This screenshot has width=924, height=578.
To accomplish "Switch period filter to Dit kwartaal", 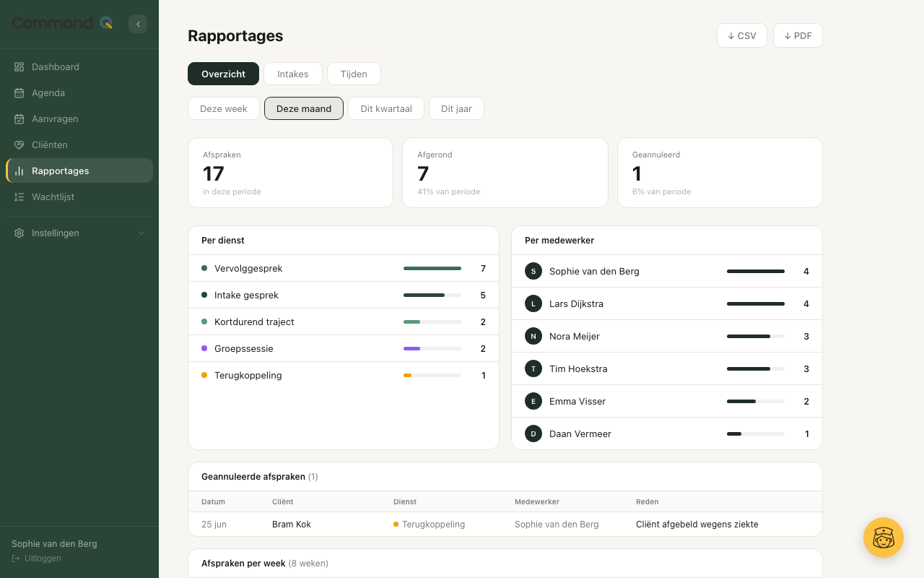I will (x=386, y=108).
